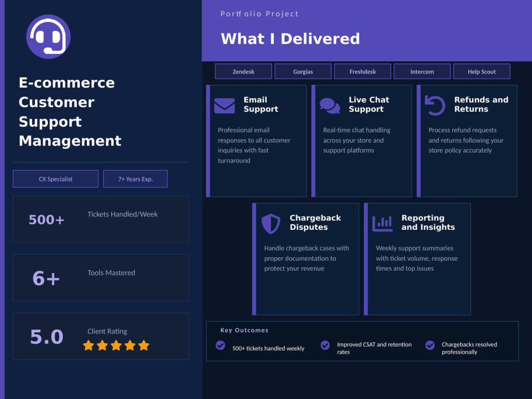532x399 pixels.
Task: Click the Refunds and Returns card title
Action: point(481,104)
